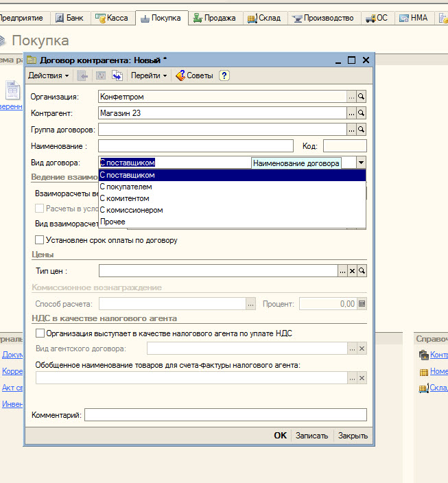
Task: Open the Перейти dropdown menu
Action: [149, 75]
